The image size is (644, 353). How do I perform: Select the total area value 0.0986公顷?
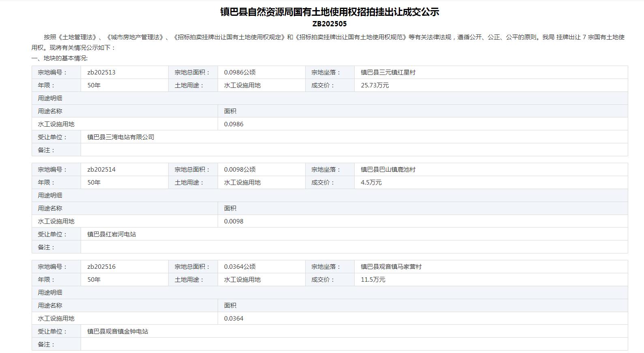[x=240, y=72]
